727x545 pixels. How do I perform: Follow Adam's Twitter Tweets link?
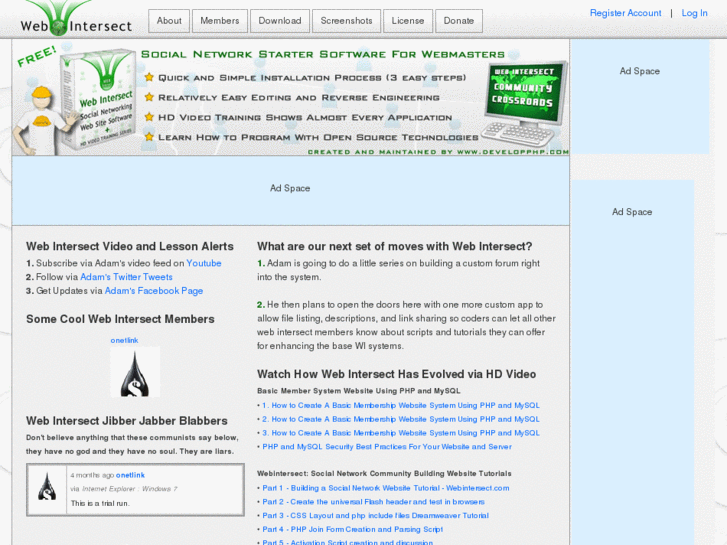pyautogui.click(x=126, y=277)
